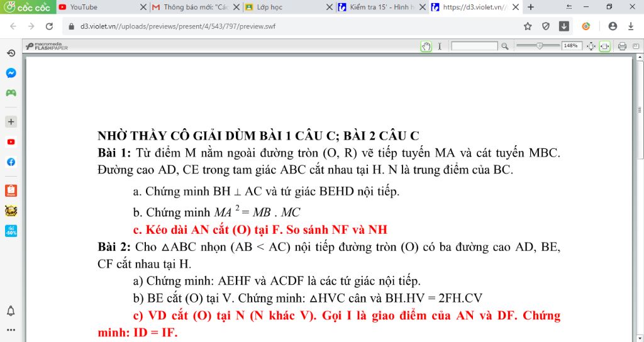Select the FlashPaper text selection tool

pos(440,47)
